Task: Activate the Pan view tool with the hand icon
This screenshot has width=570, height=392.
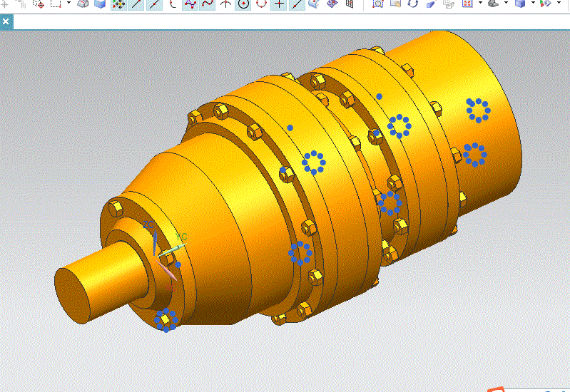Action: click(395, 4)
